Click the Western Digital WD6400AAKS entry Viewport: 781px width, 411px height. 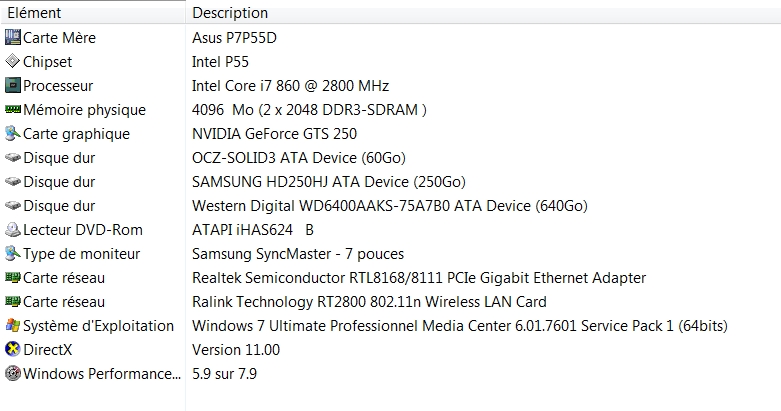click(390, 205)
